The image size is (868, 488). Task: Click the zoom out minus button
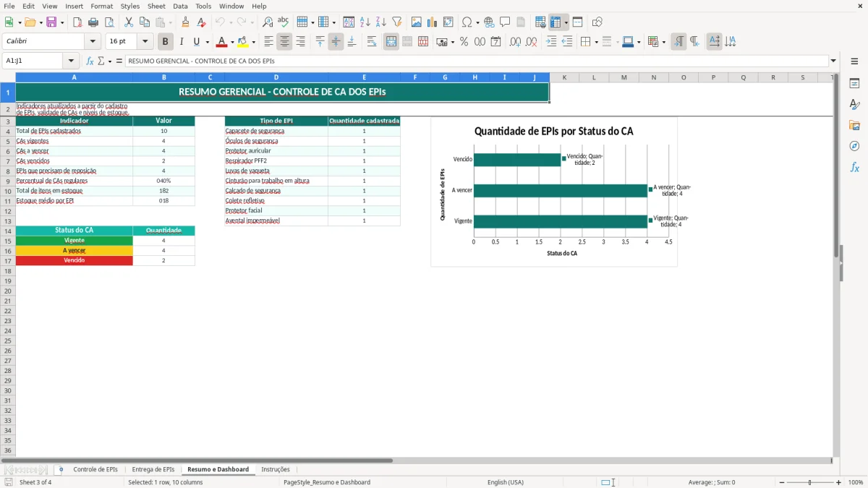(781, 482)
